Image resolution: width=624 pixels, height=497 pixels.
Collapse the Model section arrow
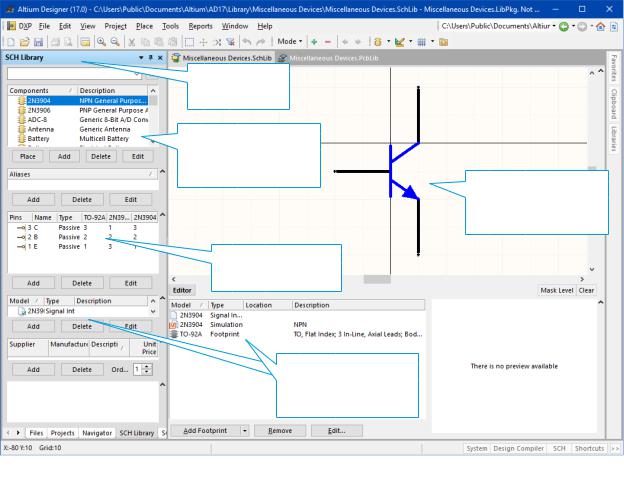coord(162,298)
